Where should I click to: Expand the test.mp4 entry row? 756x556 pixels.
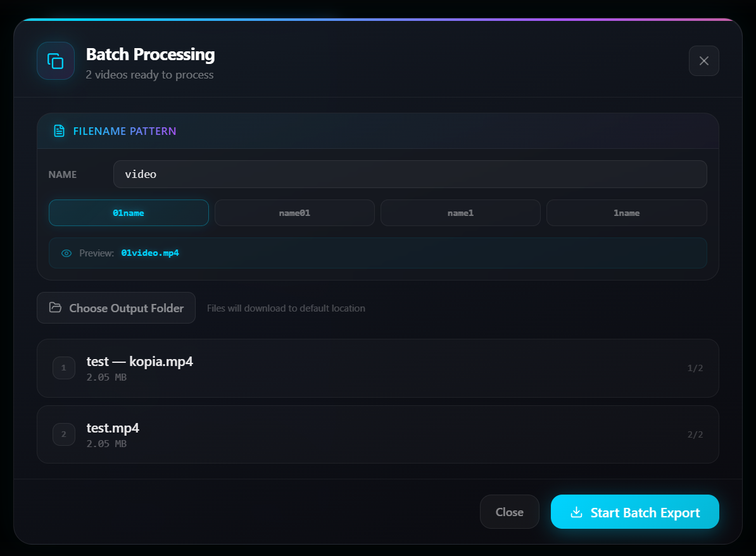click(x=378, y=434)
